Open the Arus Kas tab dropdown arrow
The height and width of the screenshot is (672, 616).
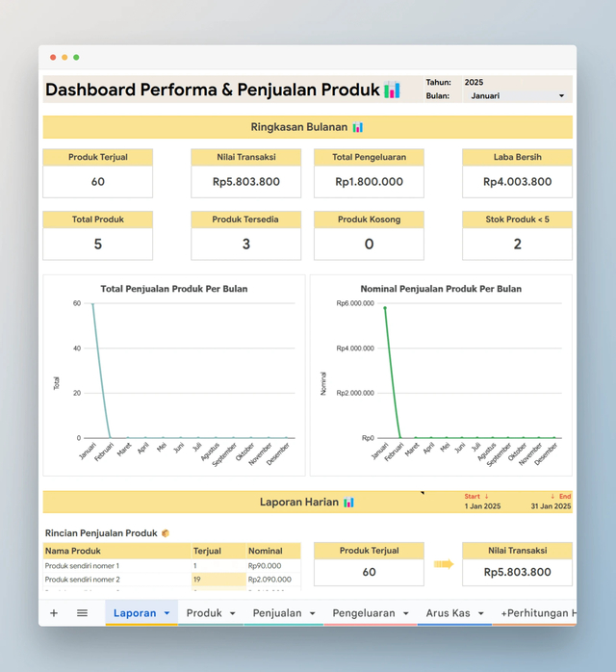[x=481, y=613]
